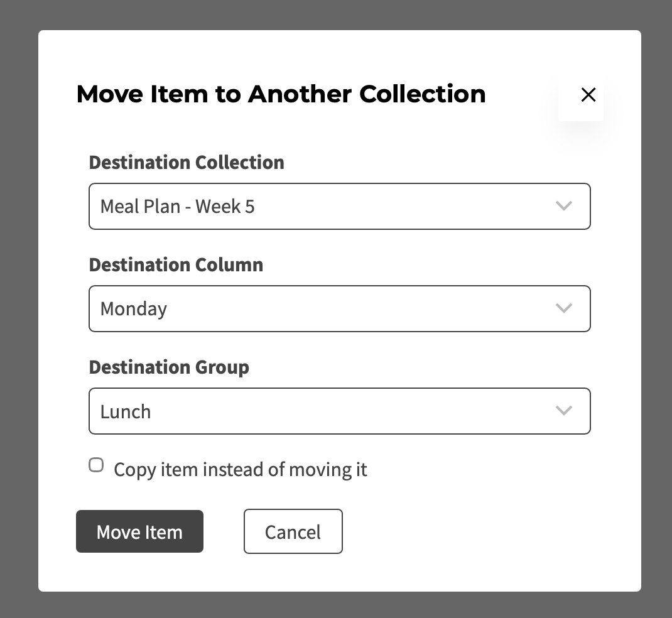Click the 'Copy item instead of moving it' label

tap(241, 470)
